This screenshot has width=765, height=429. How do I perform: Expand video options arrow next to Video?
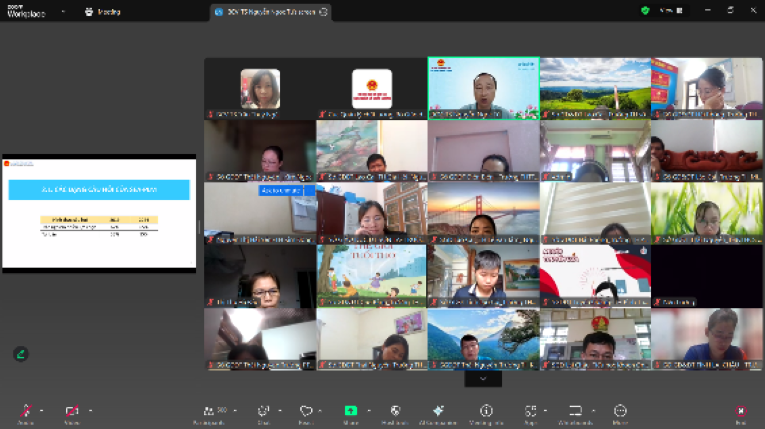pyautogui.click(x=90, y=411)
